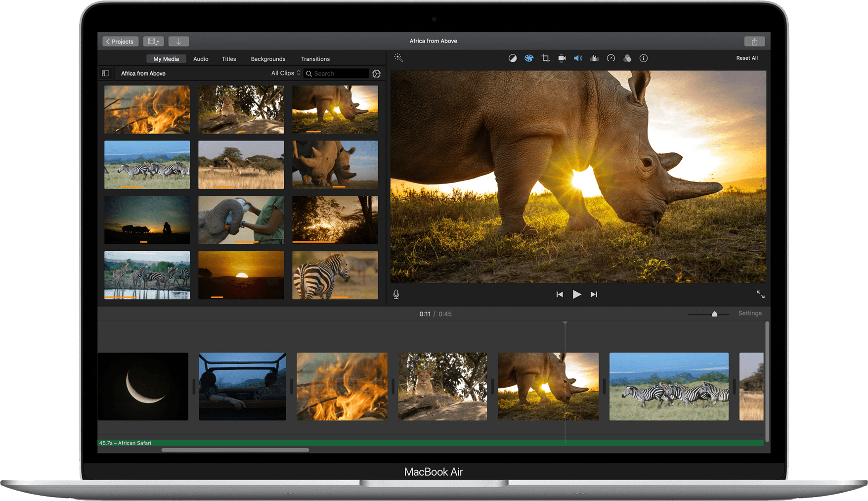
Task: Switch to the Transitions tab
Action: tap(315, 59)
